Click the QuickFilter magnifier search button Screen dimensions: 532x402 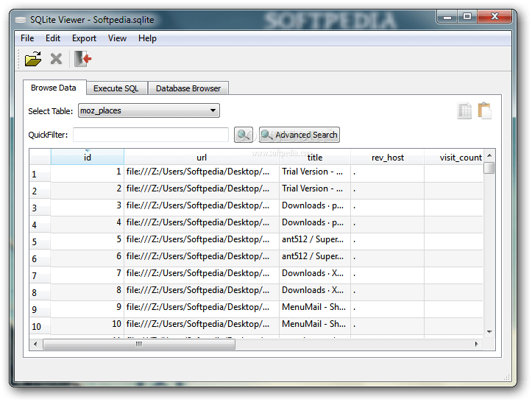tap(244, 135)
